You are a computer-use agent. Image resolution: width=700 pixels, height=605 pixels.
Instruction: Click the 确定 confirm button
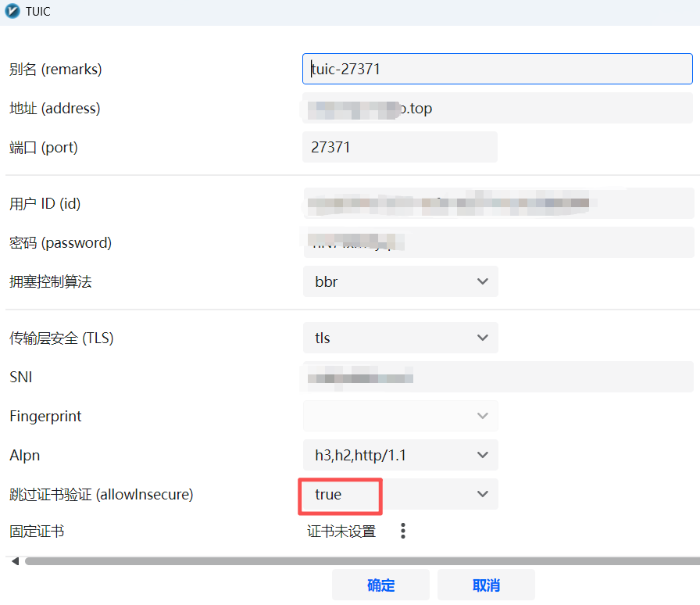[380, 585]
